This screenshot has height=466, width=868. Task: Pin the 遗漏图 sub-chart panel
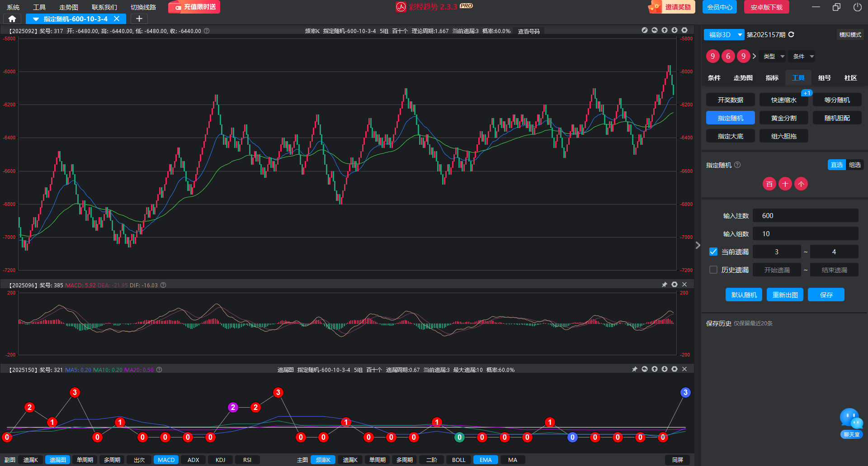(635, 369)
